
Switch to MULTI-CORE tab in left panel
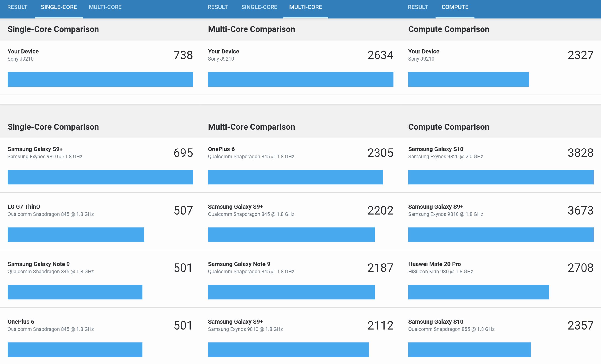click(105, 7)
